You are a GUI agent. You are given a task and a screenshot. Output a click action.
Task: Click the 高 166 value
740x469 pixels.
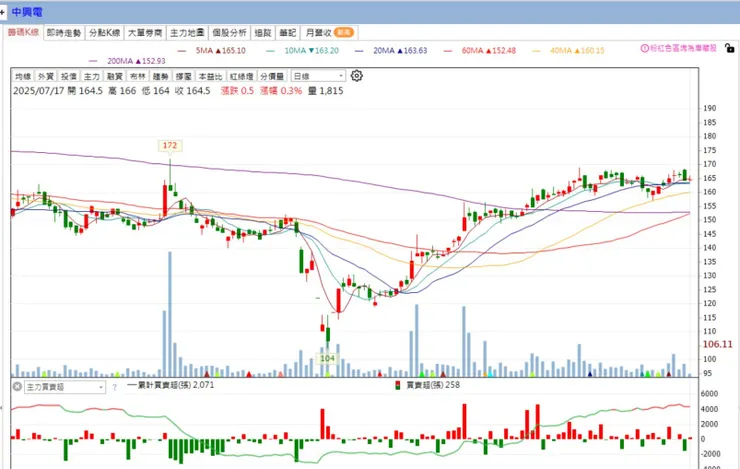pos(122,91)
